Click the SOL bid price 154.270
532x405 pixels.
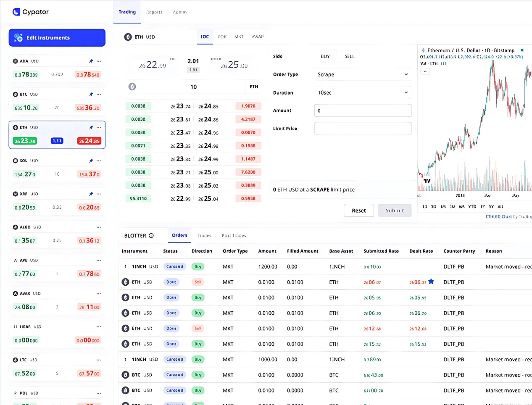pyautogui.click(x=25, y=174)
